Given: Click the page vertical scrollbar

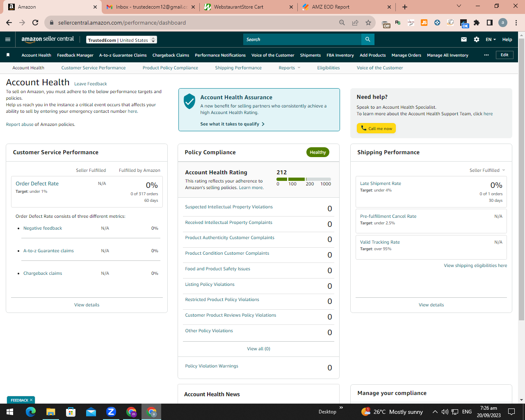Looking at the screenshot, I should click(521, 180).
